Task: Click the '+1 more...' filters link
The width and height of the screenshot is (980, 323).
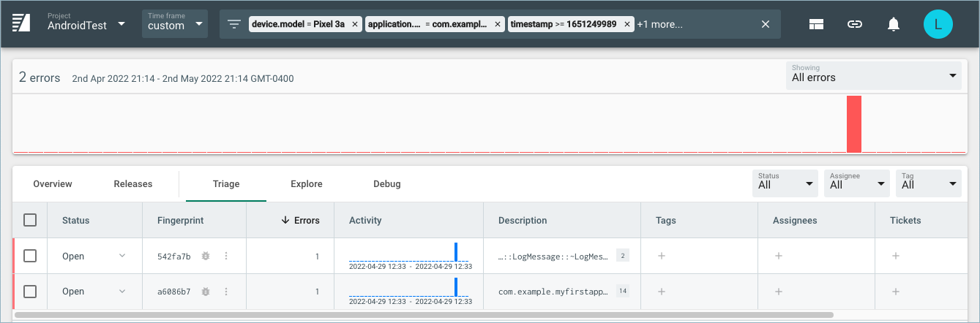Action: [659, 24]
